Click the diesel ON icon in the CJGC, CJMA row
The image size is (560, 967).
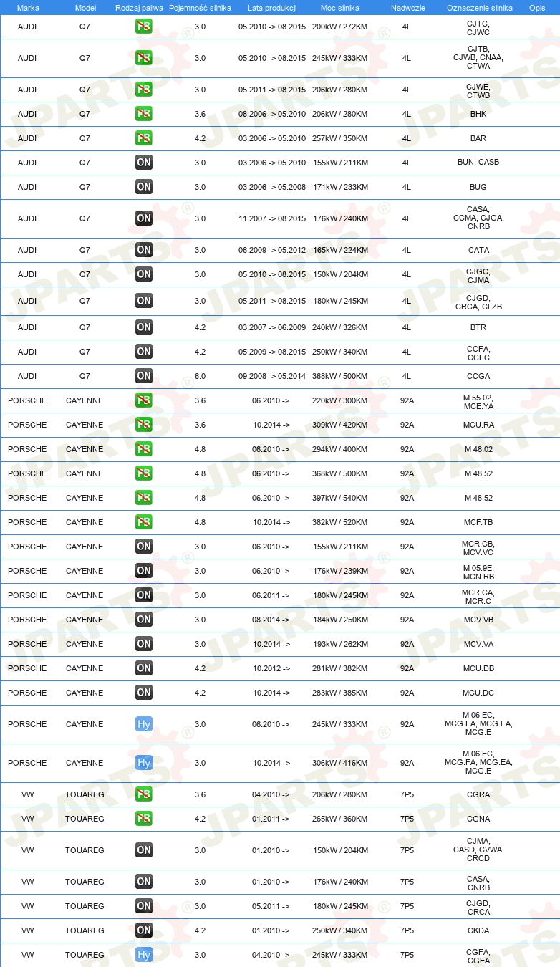(144, 274)
